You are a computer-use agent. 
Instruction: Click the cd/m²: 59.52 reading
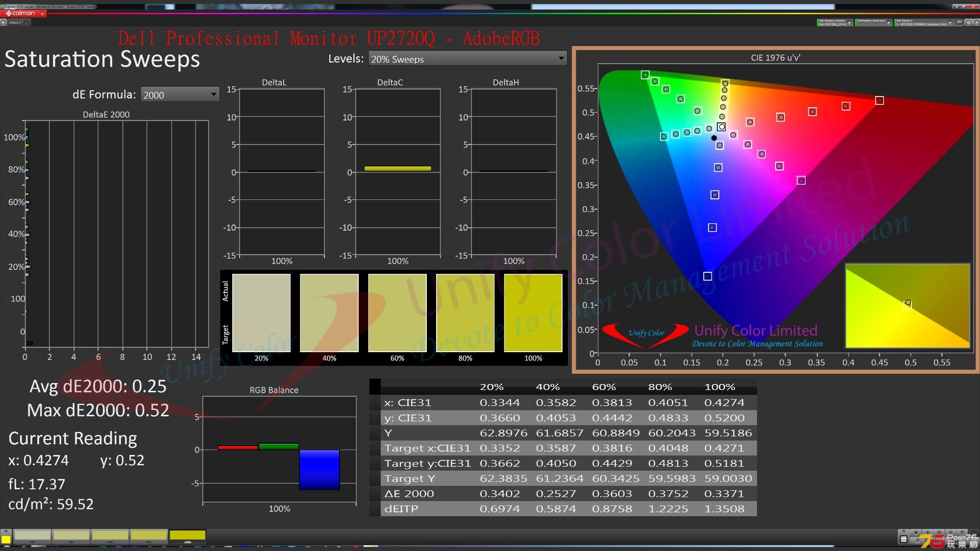51,504
